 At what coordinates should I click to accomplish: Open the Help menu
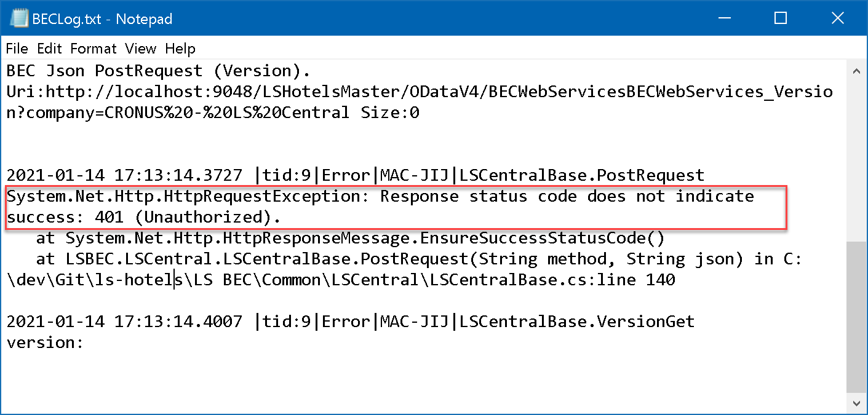tap(180, 49)
